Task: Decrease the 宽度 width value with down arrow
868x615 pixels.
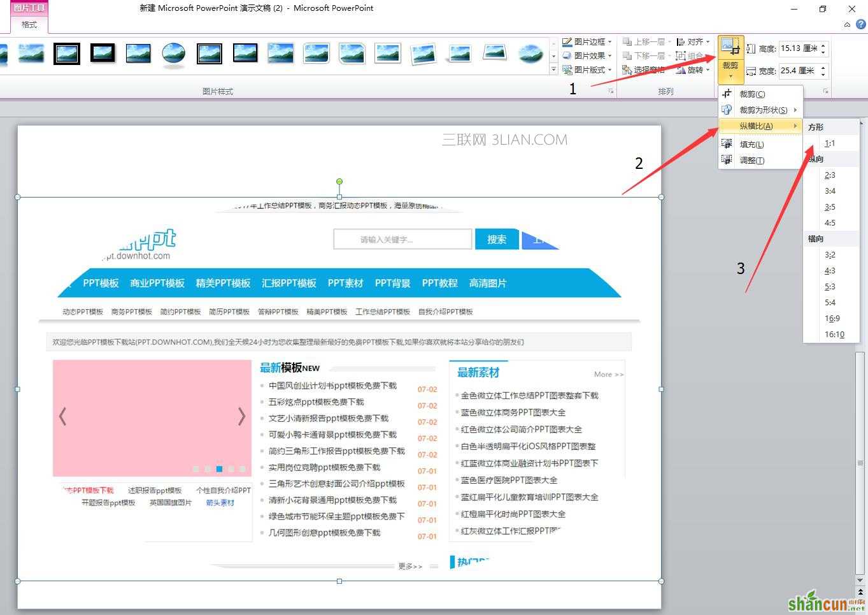Action: point(823,74)
